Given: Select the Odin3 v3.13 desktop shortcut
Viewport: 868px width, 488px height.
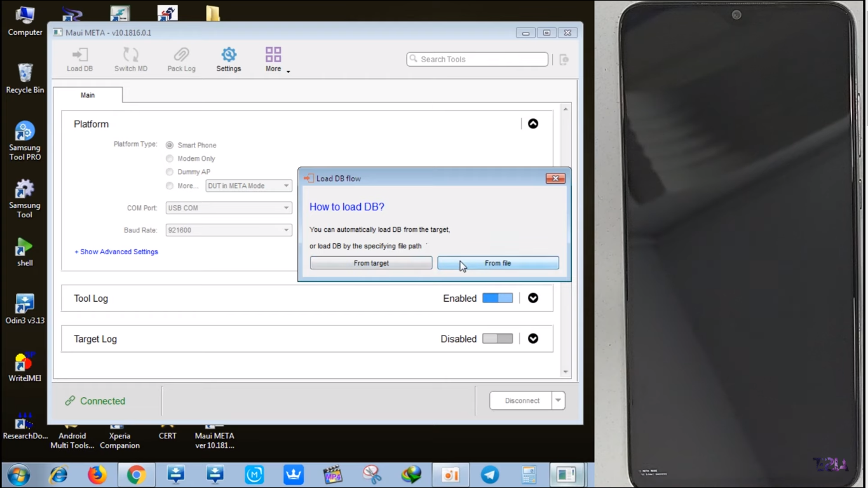Looking at the screenshot, I should click(25, 309).
